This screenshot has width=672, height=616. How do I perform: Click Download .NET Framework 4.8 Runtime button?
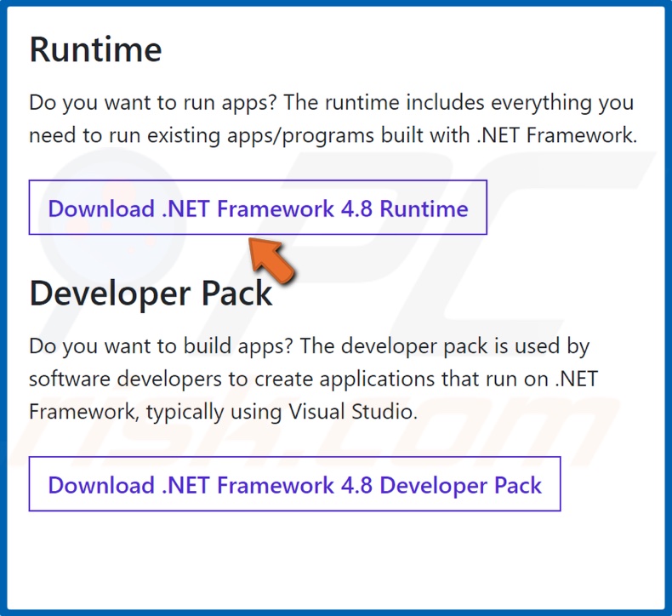[258, 208]
